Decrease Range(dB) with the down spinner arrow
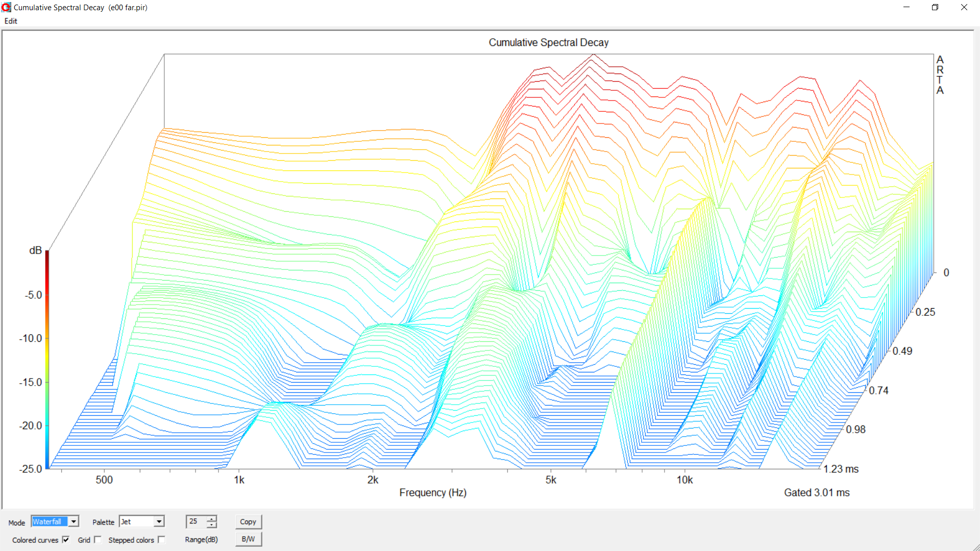 pyautogui.click(x=212, y=524)
